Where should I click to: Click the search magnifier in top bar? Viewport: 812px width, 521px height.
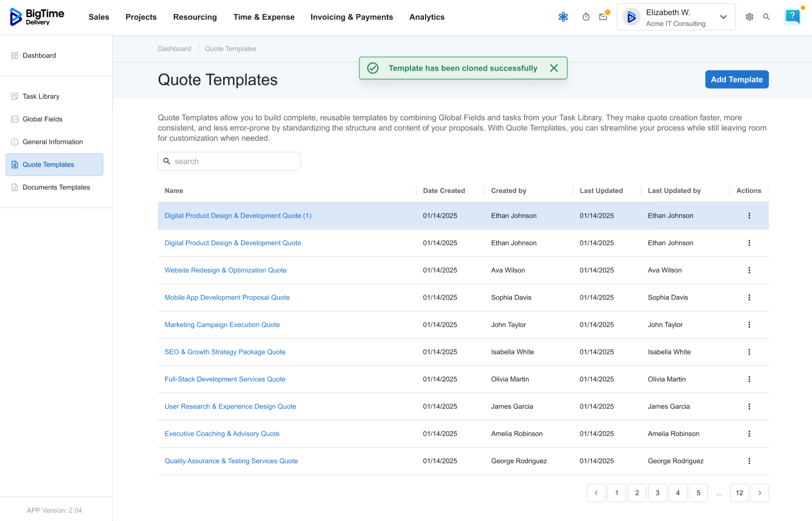766,17
